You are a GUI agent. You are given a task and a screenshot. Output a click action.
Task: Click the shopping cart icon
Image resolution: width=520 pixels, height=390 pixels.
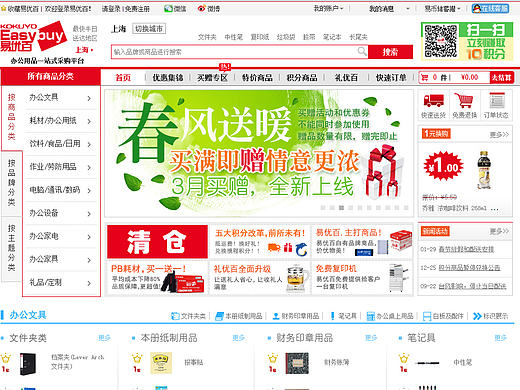[425, 78]
